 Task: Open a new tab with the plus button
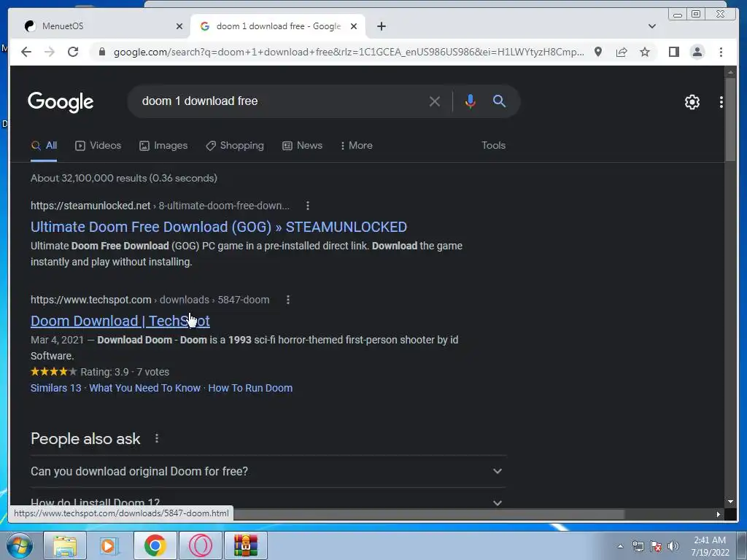381,26
